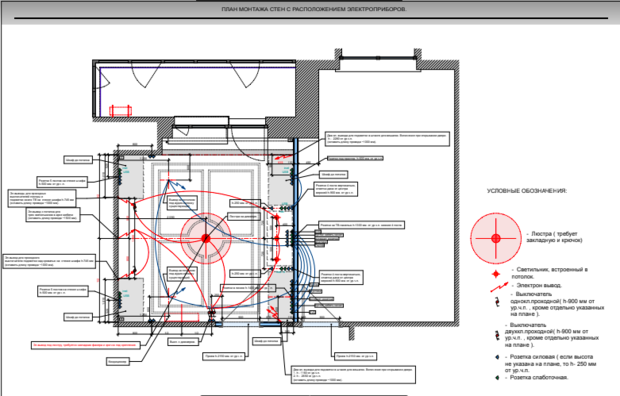Click the red electrical outlet arrow in legend
The width and height of the screenshot is (620, 396).
point(499,287)
